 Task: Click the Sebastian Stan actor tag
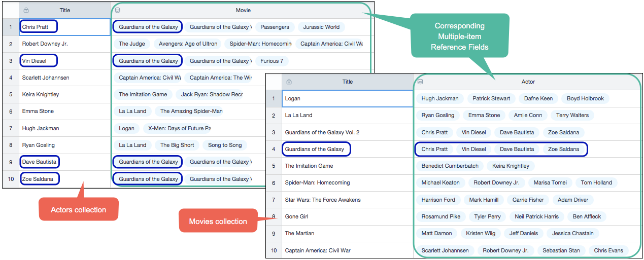coord(561,250)
